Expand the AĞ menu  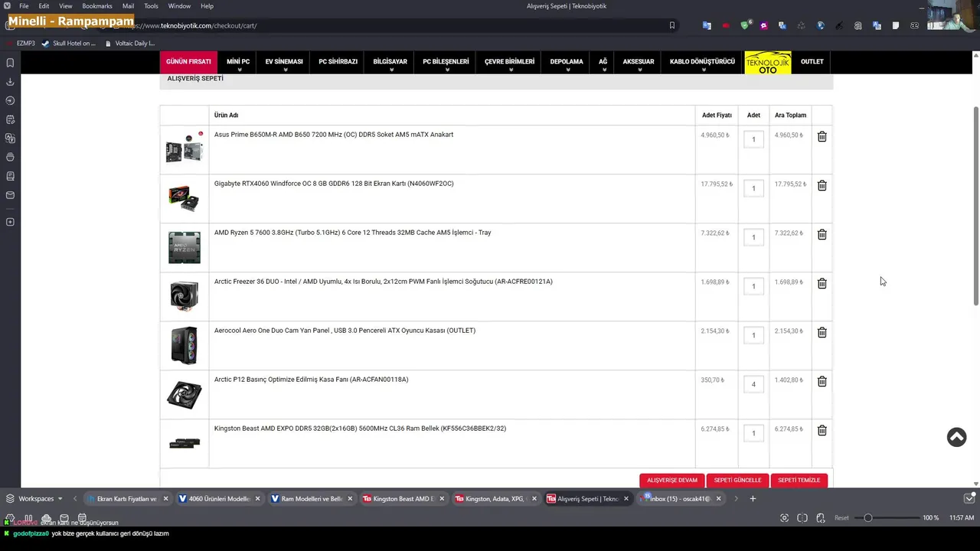[603, 62]
